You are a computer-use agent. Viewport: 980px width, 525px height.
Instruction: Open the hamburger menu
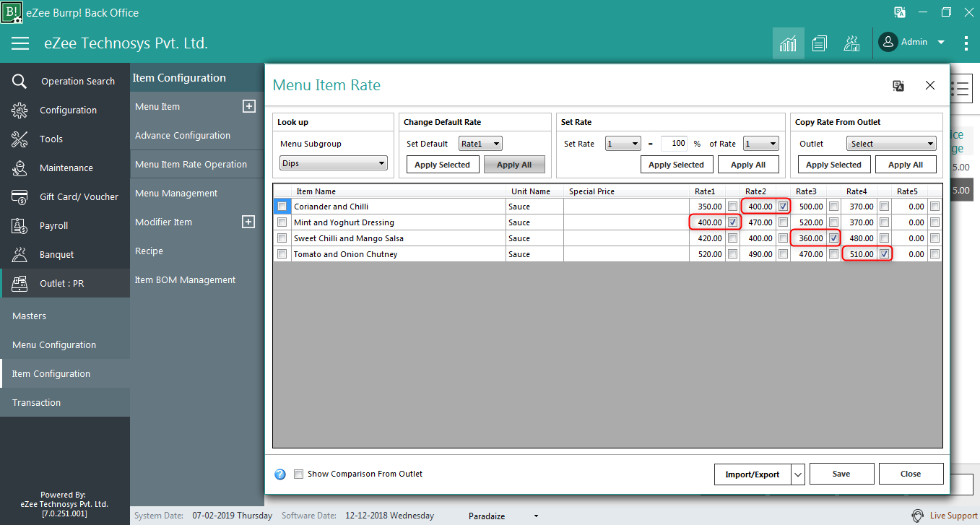(20, 43)
